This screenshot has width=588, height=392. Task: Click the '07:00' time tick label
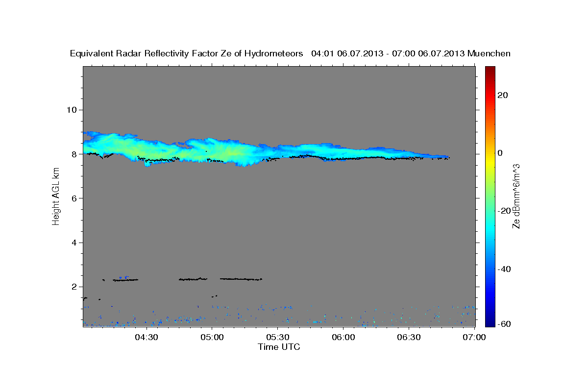pos(474,337)
